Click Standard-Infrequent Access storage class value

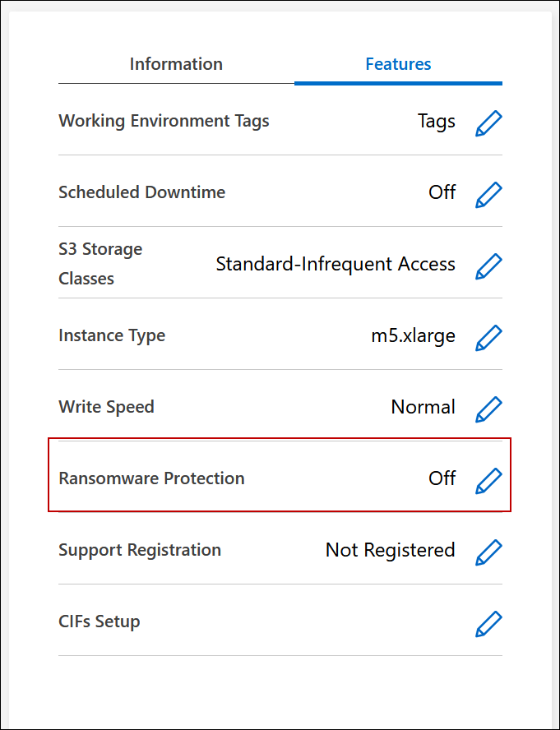point(335,264)
